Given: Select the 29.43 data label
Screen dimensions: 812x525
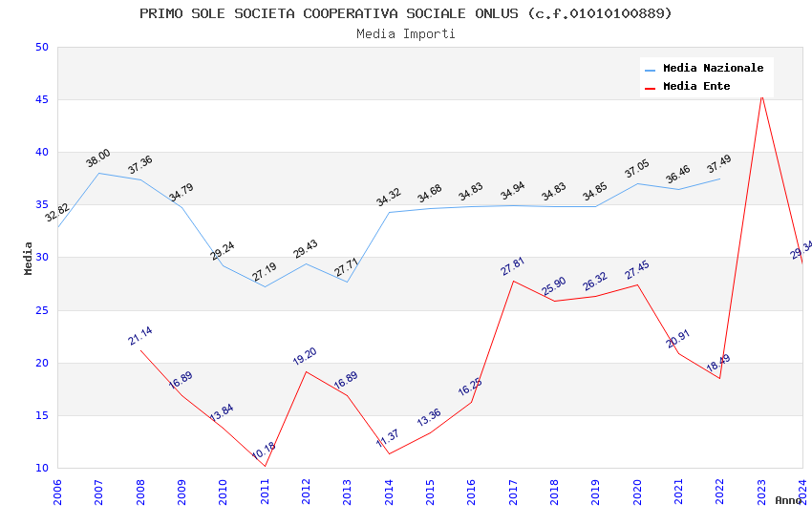Looking at the screenshot, I should click(x=305, y=249).
